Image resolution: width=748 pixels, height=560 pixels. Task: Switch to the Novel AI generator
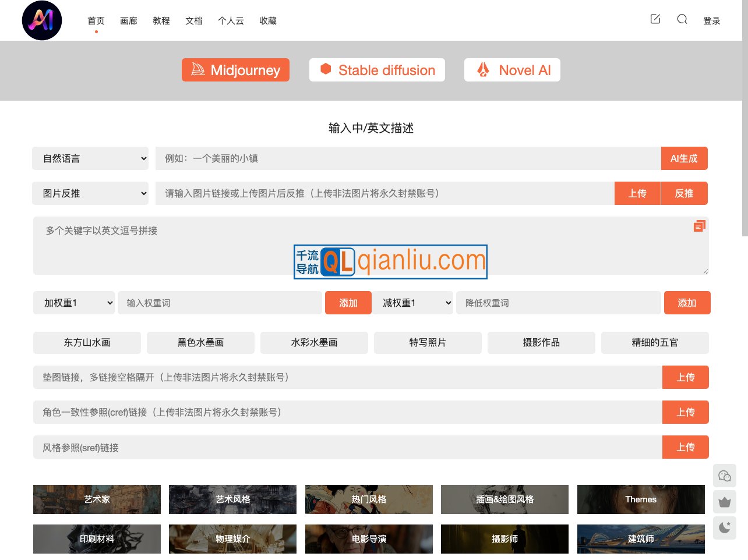click(x=512, y=70)
